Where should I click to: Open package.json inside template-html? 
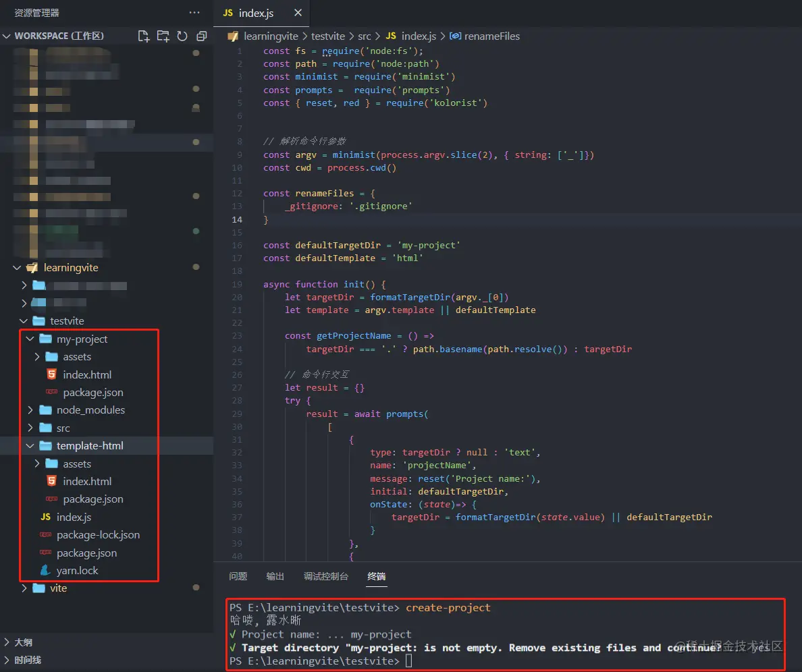[92, 499]
